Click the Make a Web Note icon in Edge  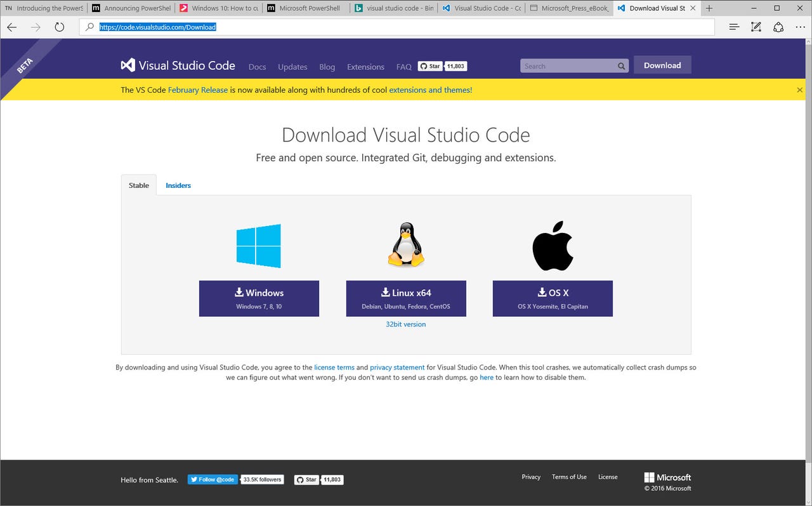(x=756, y=27)
